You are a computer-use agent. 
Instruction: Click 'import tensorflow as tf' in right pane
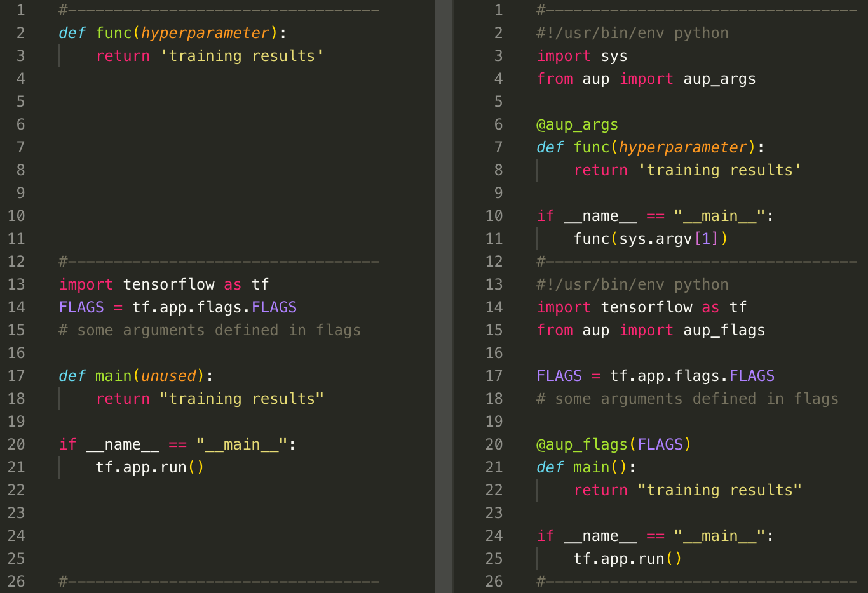click(x=642, y=307)
